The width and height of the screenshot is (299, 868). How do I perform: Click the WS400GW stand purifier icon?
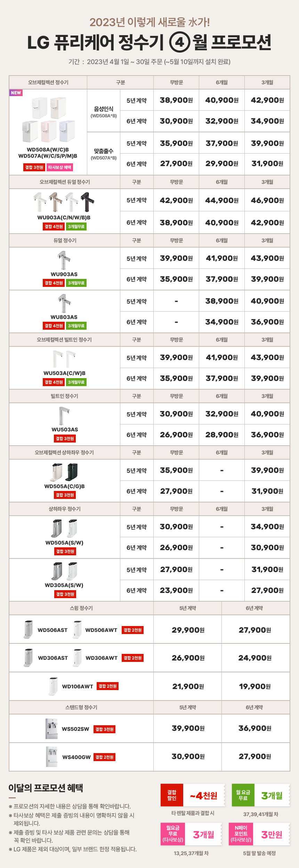pos(52,757)
